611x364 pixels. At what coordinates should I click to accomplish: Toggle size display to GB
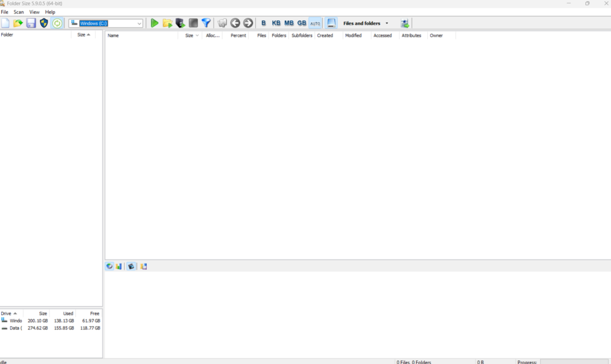point(302,23)
